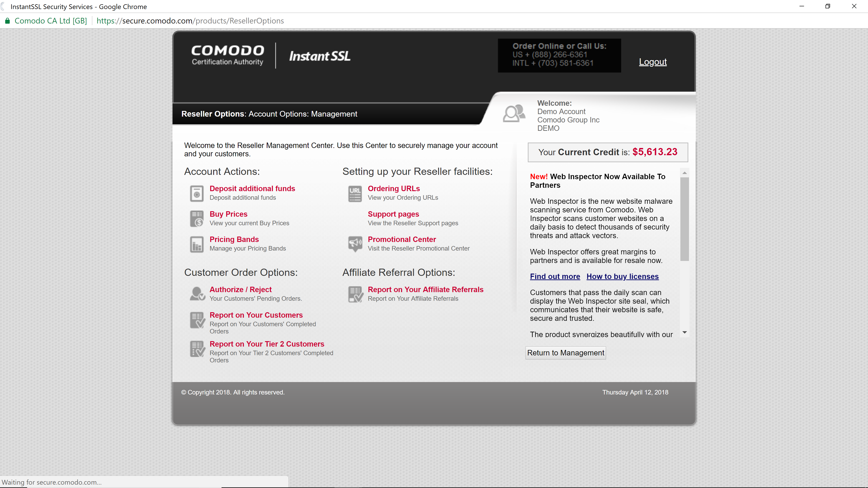868x488 pixels.
Task: Click the Demo Account welcome text
Action: (x=561, y=112)
